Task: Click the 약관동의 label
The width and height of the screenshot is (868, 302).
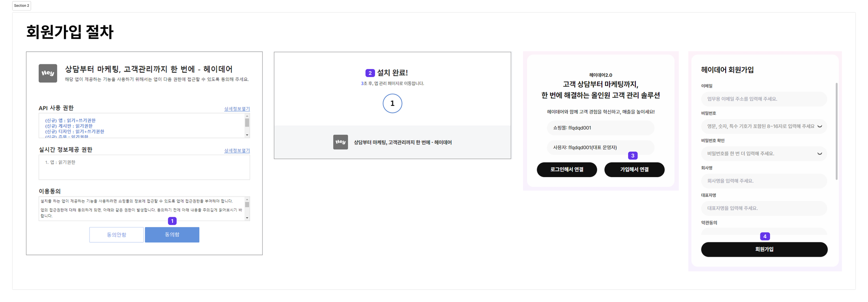Action: tap(709, 223)
